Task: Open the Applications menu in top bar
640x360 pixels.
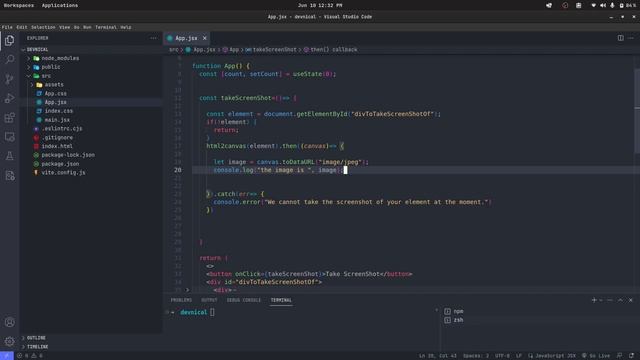Action: (x=60, y=5)
